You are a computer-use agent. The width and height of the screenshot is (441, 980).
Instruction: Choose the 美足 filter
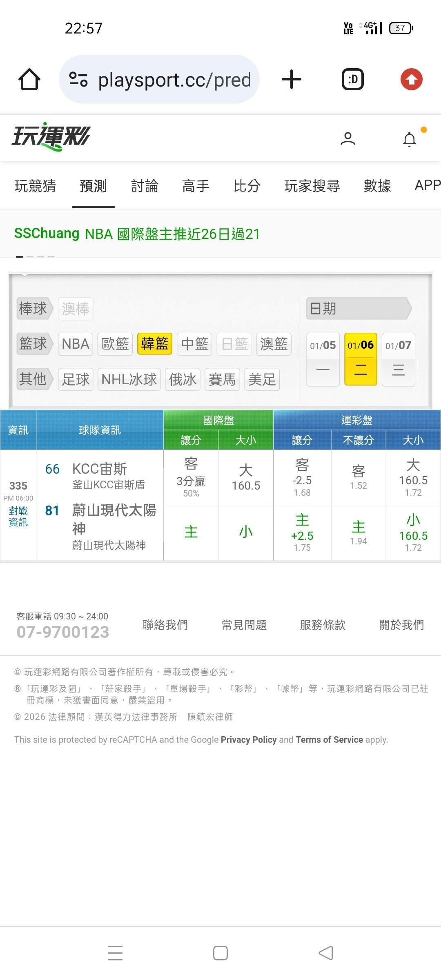[262, 379]
